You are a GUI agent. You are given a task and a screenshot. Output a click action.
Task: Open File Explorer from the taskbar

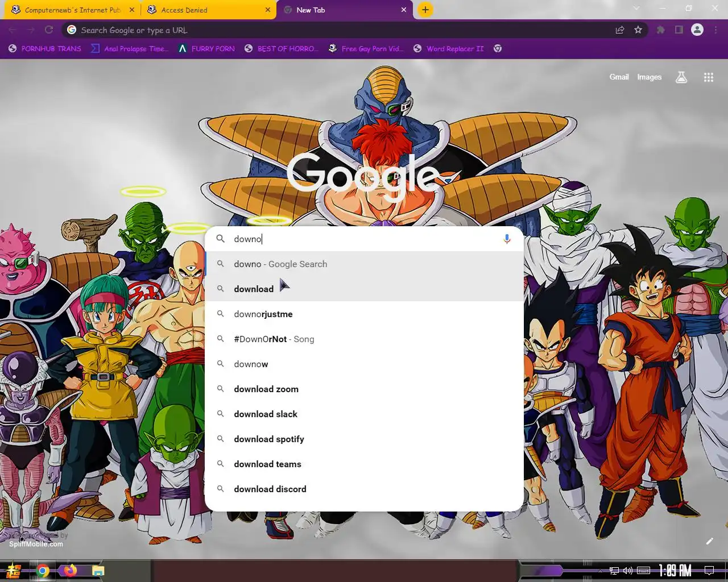pyautogui.click(x=98, y=571)
